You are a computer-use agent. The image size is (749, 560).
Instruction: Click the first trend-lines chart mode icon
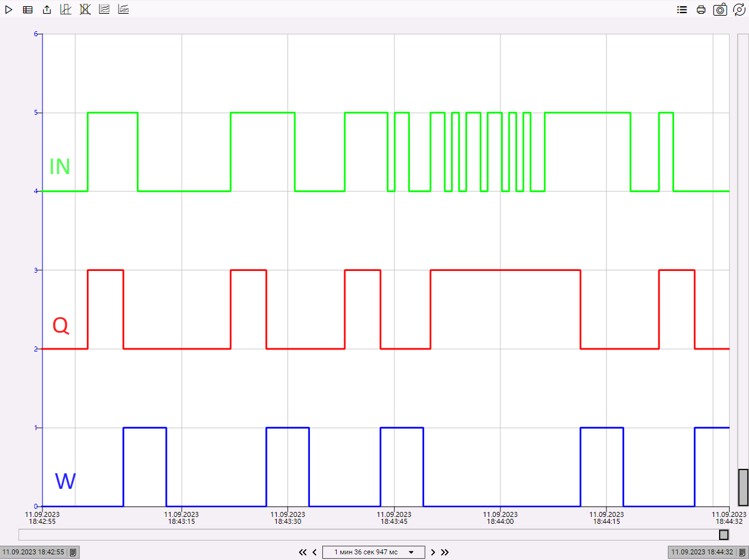pos(104,9)
